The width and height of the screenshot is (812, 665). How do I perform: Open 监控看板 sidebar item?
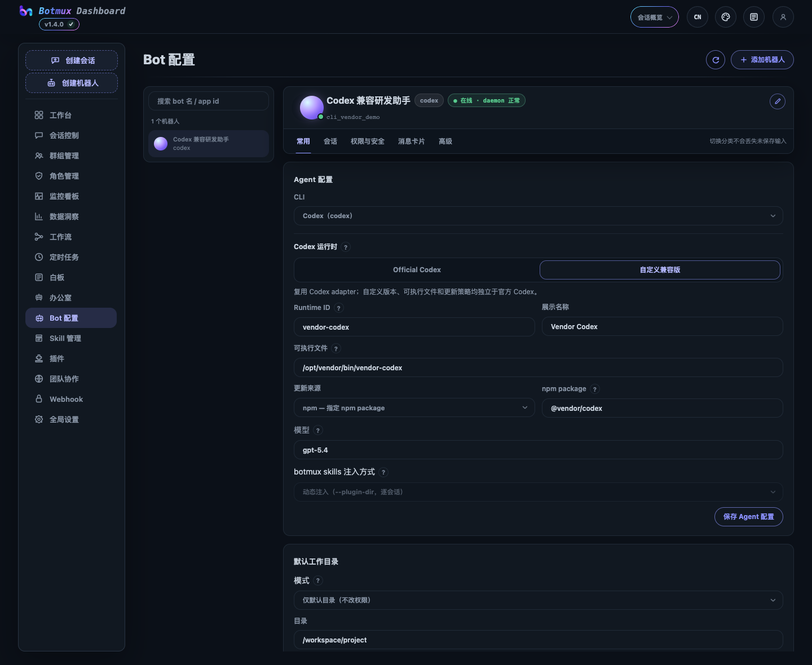71,196
